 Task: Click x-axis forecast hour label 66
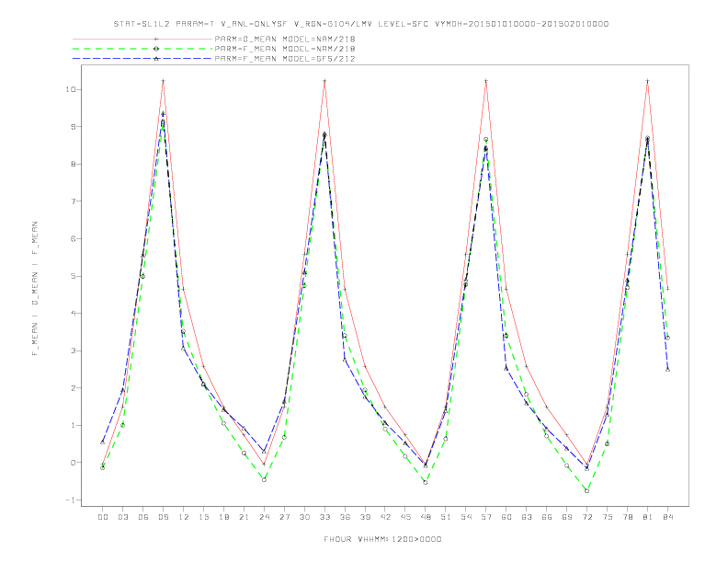(x=547, y=517)
